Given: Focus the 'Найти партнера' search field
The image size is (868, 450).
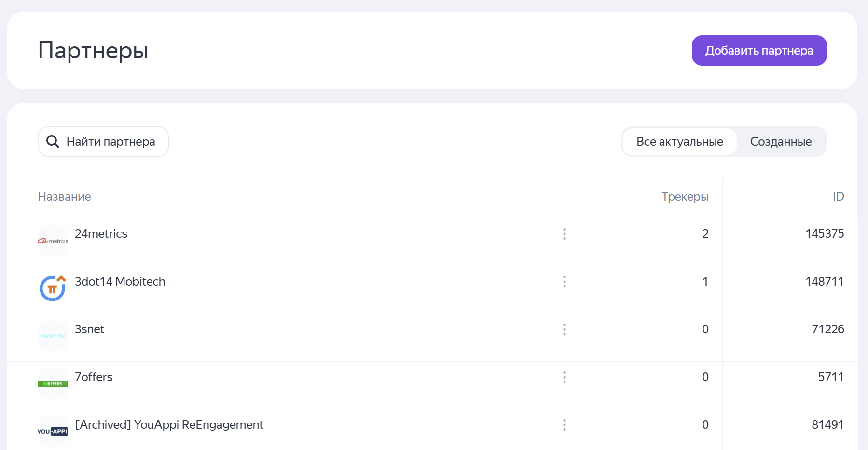Looking at the screenshot, I should pyautogui.click(x=111, y=142).
